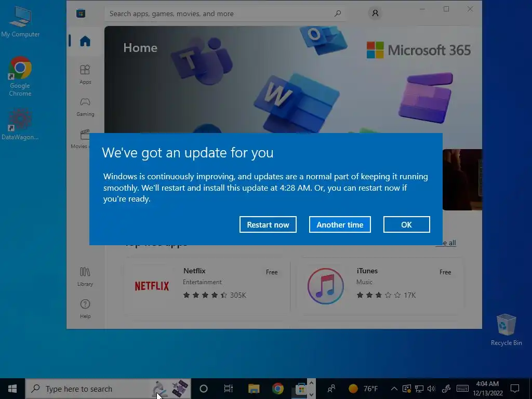Click the iTunes Free price label
This screenshot has height=399, width=532.
pos(445,272)
